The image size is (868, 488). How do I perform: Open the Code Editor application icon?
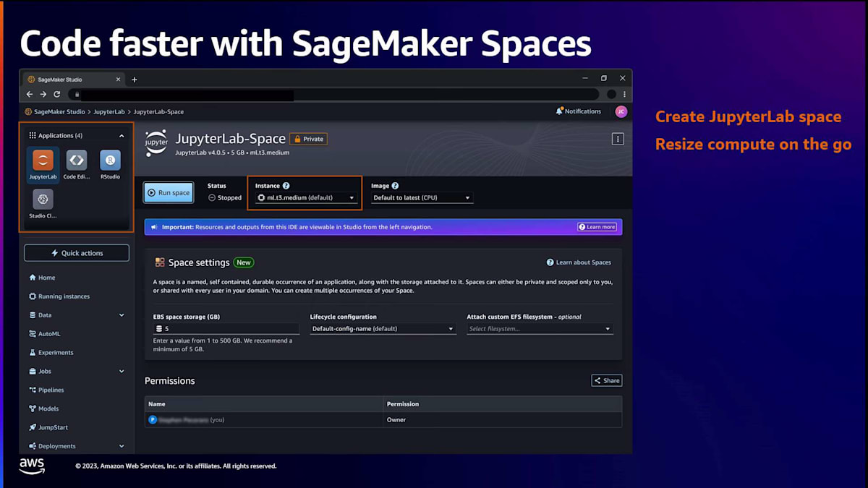76,164
